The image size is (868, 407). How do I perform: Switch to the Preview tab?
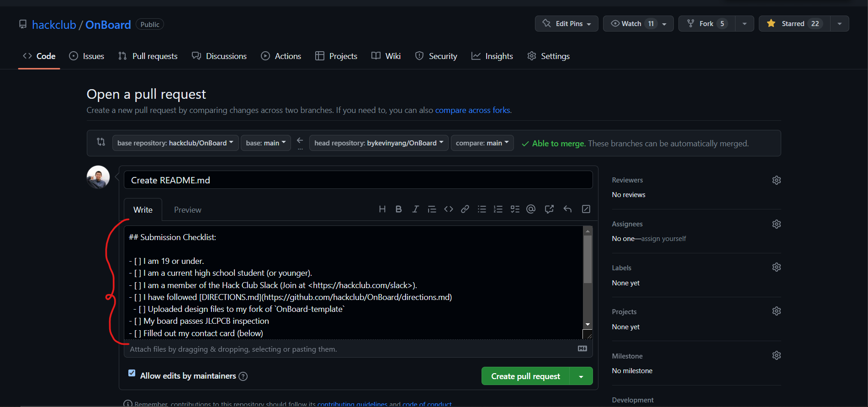(x=188, y=210)
